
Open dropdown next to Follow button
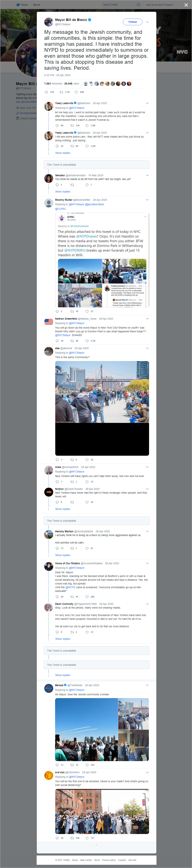(147, 22)
